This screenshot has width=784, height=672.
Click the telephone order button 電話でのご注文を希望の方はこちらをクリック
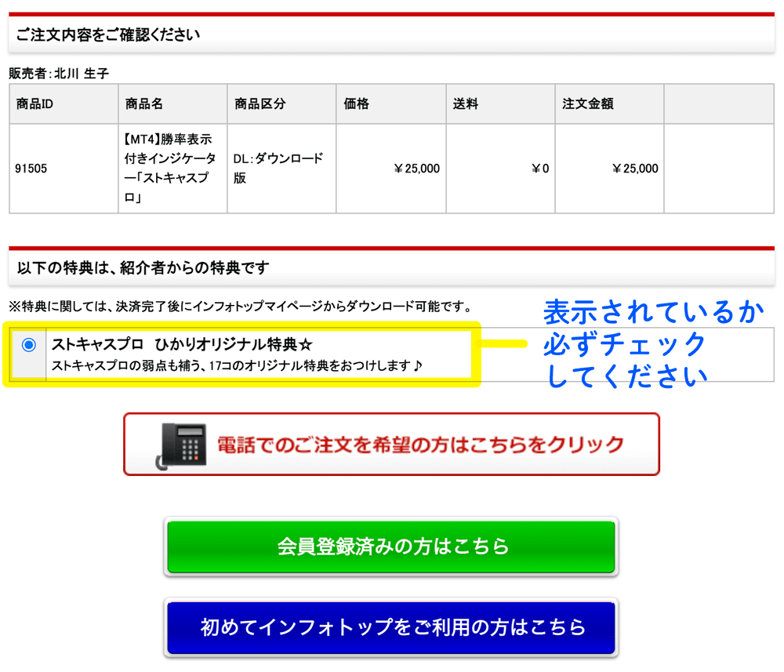pos(391,444)
